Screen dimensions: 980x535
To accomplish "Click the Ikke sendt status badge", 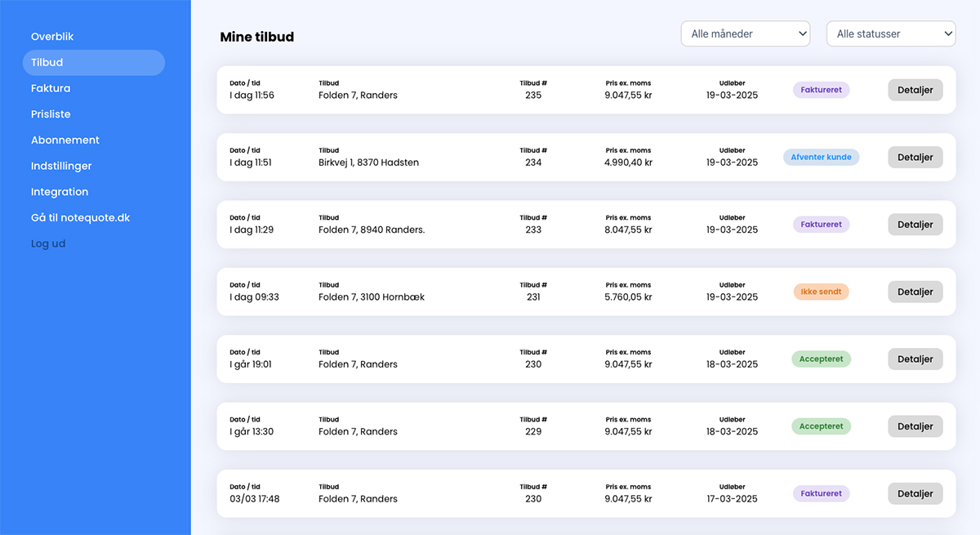I will 821,292.
